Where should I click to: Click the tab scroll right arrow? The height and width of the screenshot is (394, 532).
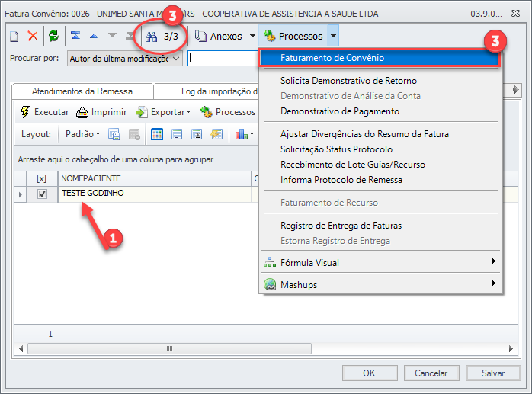click(x=516, y=90)
